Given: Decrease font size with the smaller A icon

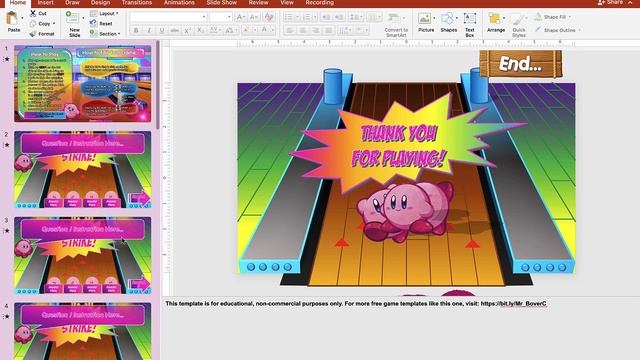Looking at the screenshot, I should coord(253,17).
